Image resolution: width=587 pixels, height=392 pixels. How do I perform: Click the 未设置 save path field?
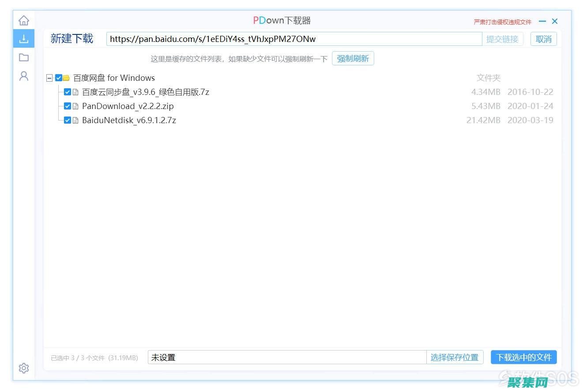tap(287, 357)
